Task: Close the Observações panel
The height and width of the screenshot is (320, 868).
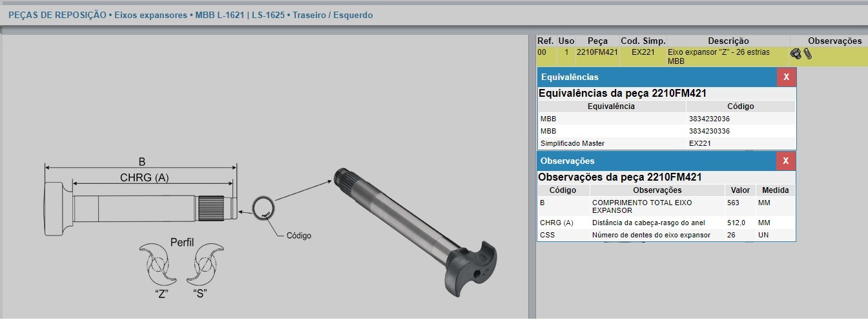Action: click(786, 161)
